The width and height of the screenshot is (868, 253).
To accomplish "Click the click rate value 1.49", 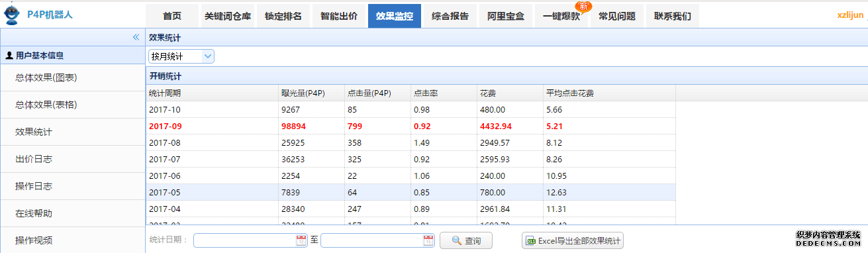I will (x=422, y=142).
